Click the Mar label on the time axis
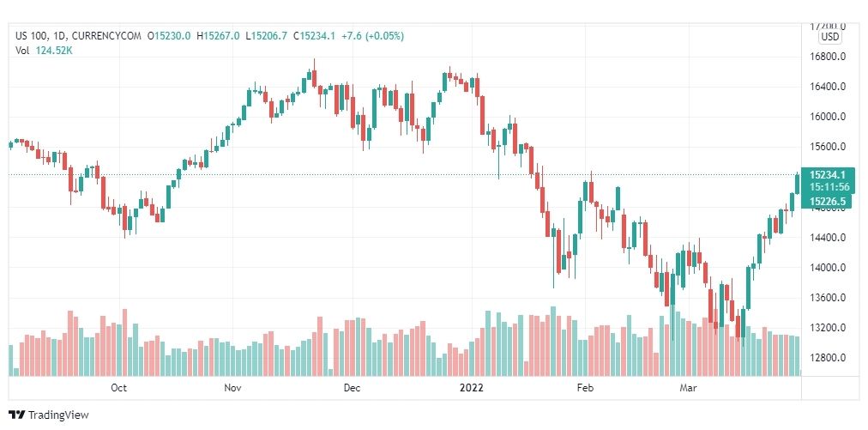Image resolution: width=868 pixels, height=430 pixels. [x=689, y=388]
